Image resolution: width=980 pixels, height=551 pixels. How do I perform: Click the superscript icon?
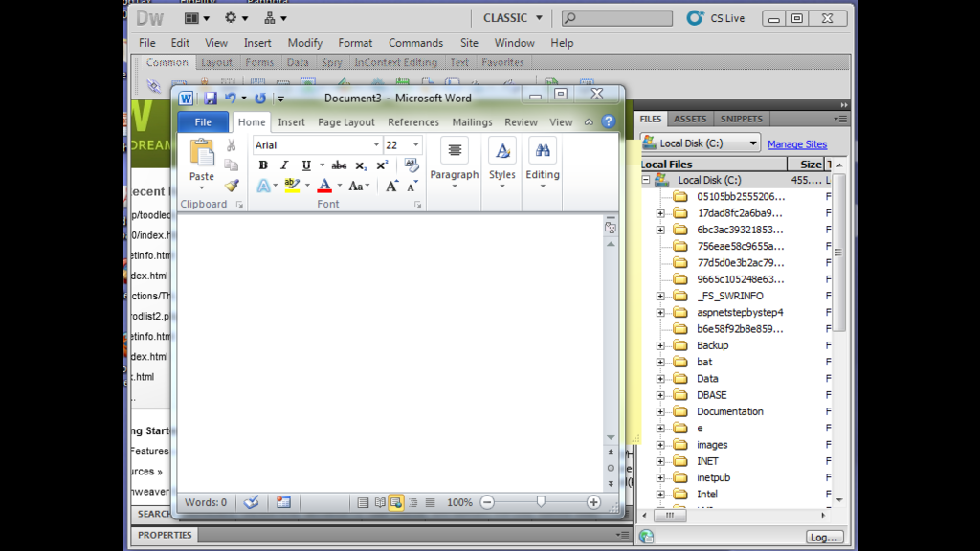(382, 165)
